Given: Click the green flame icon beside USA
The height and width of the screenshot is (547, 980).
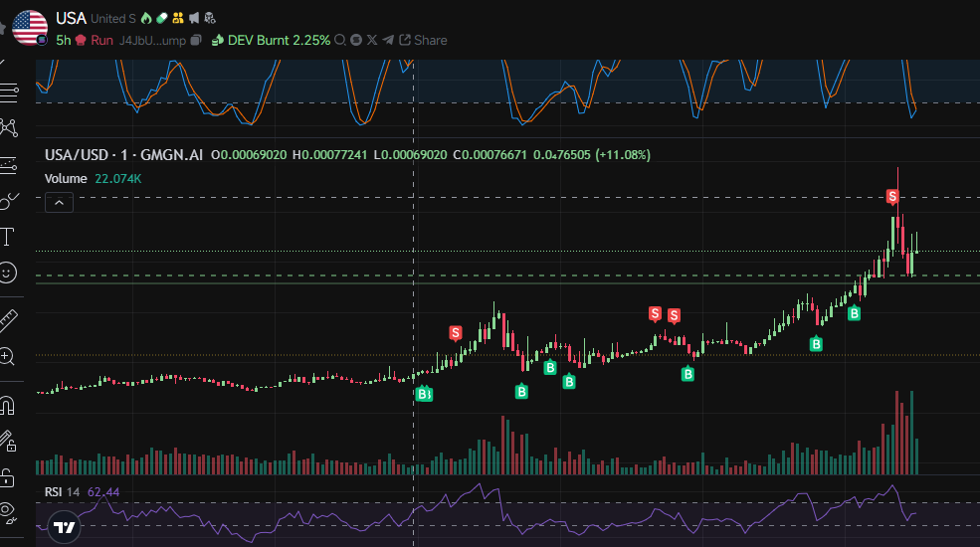Looking at the screenshot, I should [146, 18].
